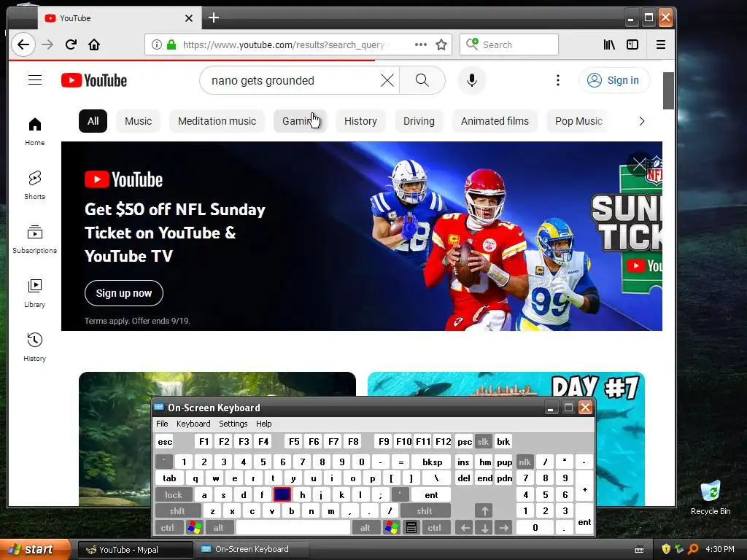Go back with the browser back arrow
The image size is (747, 560).
pyautogui.click(x=23, y=44)
